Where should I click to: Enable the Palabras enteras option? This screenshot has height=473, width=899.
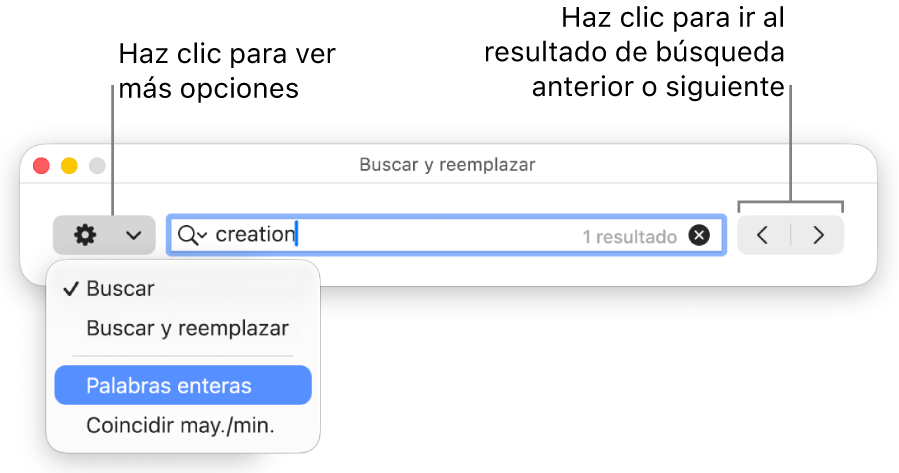pyautogui.click(x=183, y=385)
